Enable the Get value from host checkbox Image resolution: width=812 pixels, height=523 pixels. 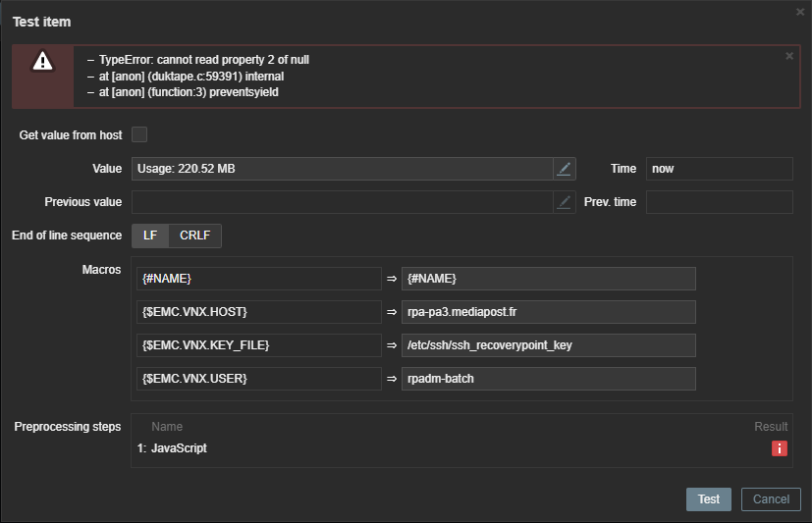pyautogui.click(x=139, y=134)
